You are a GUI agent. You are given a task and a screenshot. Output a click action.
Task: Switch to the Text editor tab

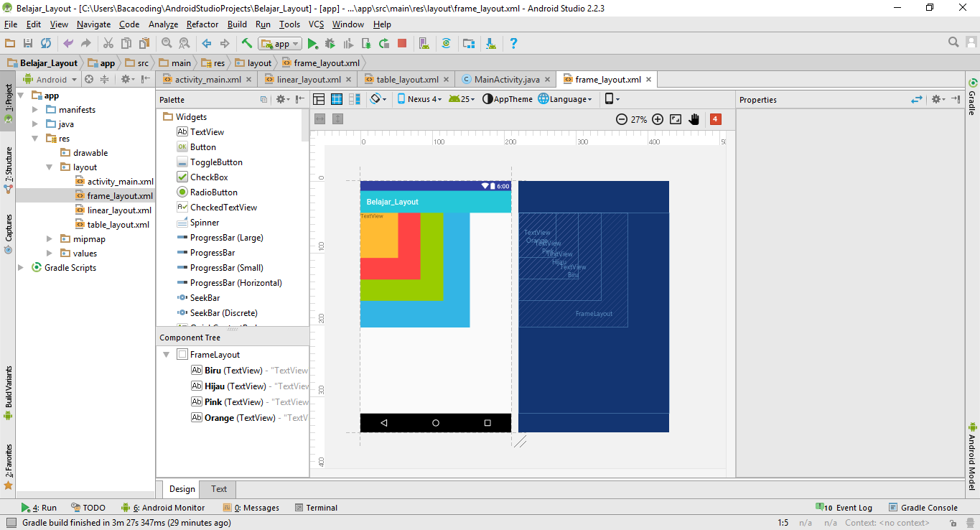point(219,489)
